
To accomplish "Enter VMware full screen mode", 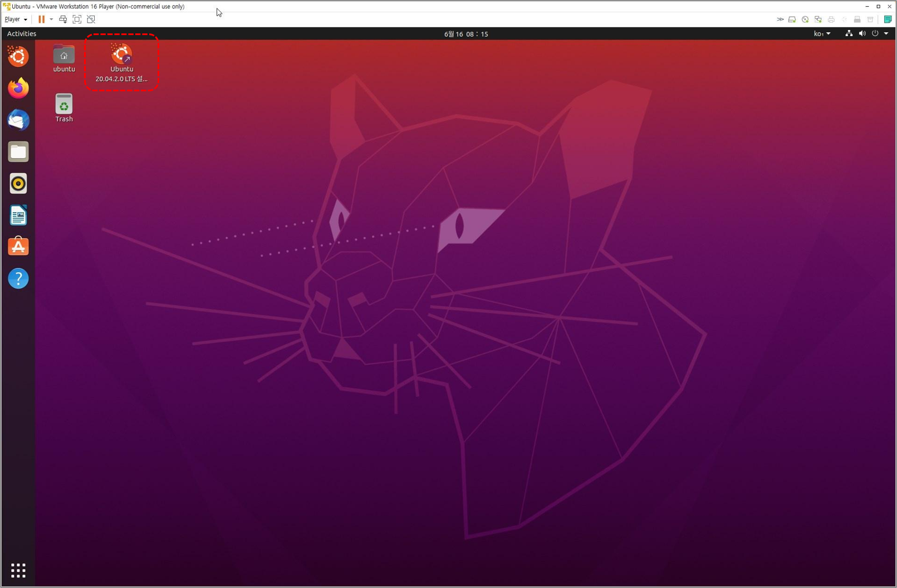I will 77,19.
